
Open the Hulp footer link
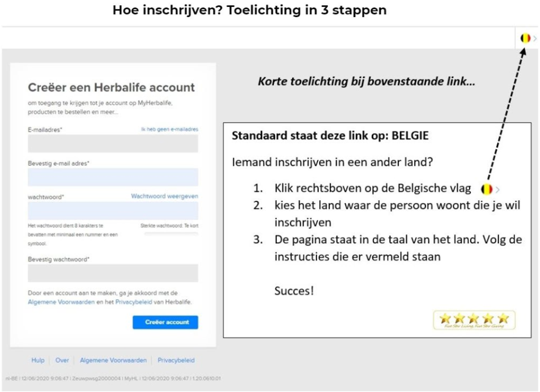tap(38, 361)
